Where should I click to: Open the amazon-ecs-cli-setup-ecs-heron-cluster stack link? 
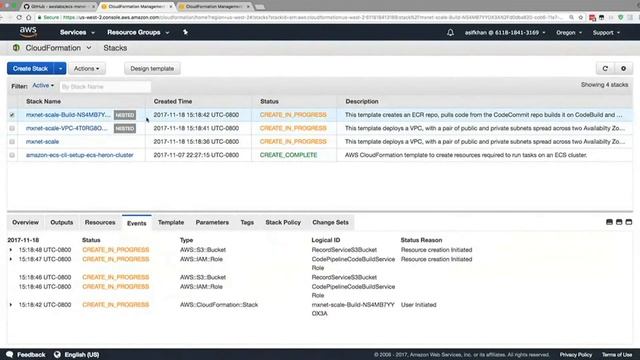pos(80,155)
